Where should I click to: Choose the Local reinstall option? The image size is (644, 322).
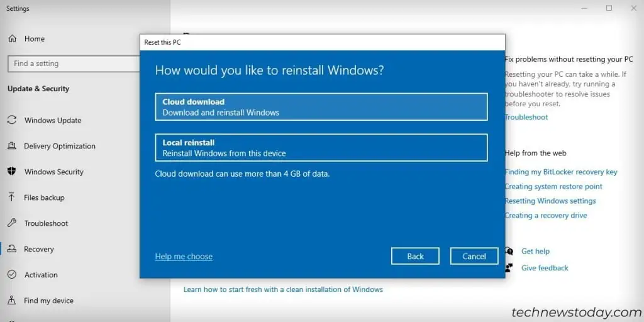point(321,147)
